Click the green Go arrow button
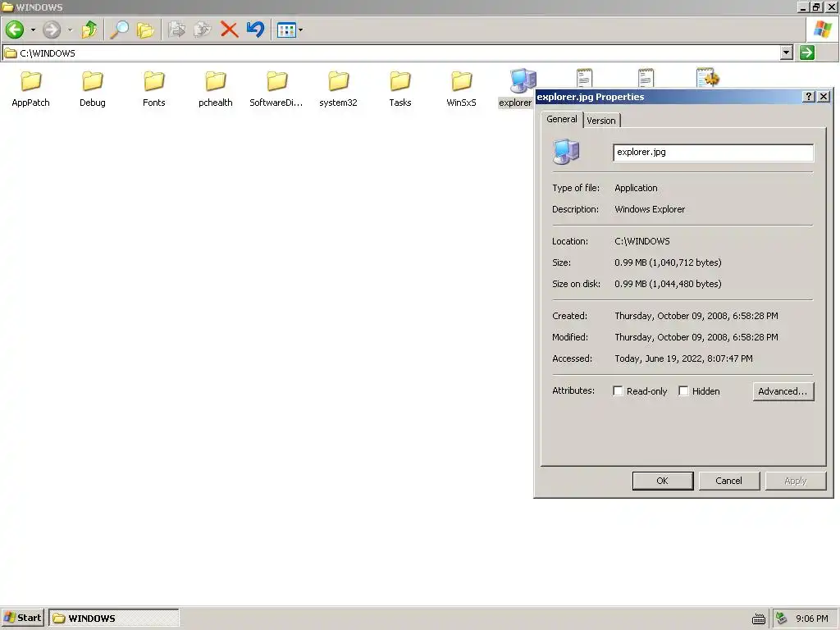 (807, 52)
